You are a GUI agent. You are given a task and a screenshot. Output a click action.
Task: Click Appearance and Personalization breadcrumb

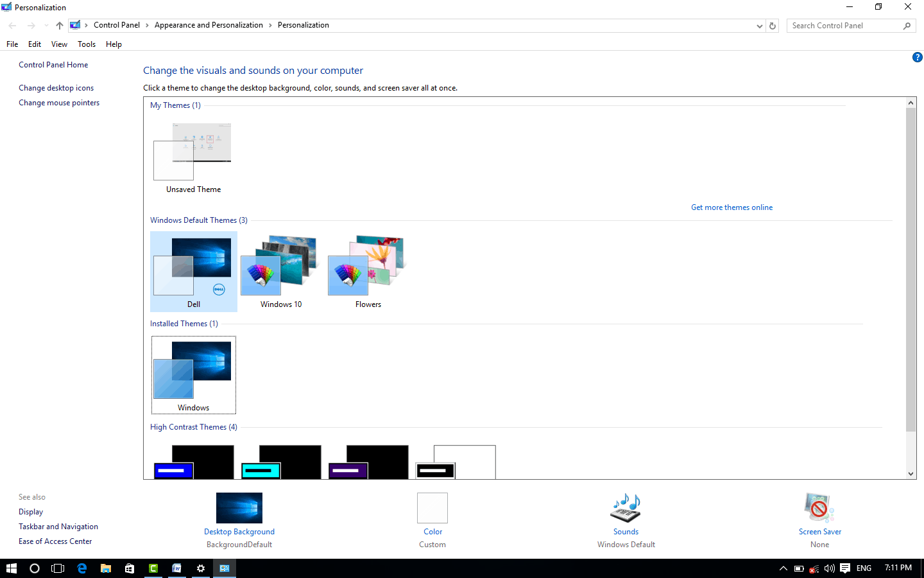tap(209, 25)
